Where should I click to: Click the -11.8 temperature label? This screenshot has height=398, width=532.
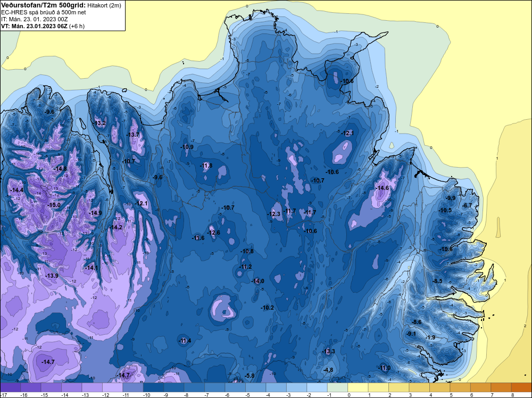click(206, 165)
